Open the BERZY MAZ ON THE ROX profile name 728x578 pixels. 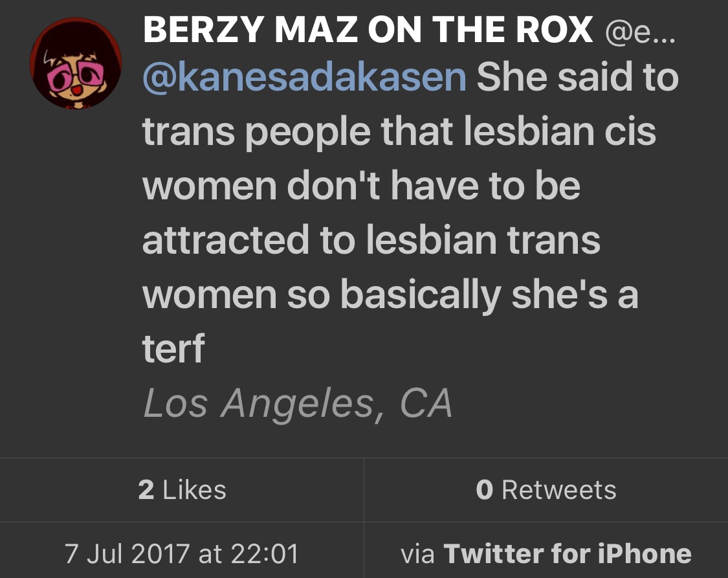point(368,30)
